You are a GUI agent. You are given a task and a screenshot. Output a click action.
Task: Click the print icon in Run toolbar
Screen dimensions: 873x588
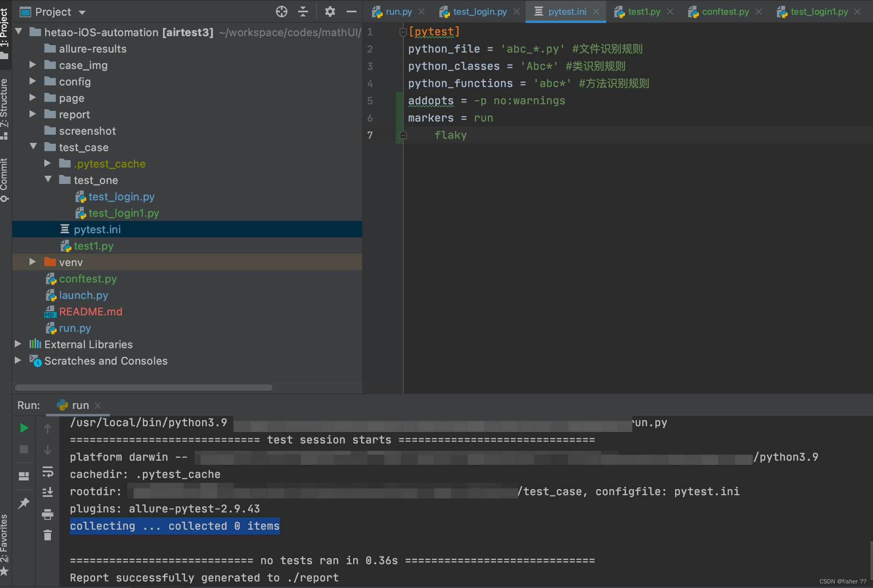pyautogui.click(x=48, y=514)
